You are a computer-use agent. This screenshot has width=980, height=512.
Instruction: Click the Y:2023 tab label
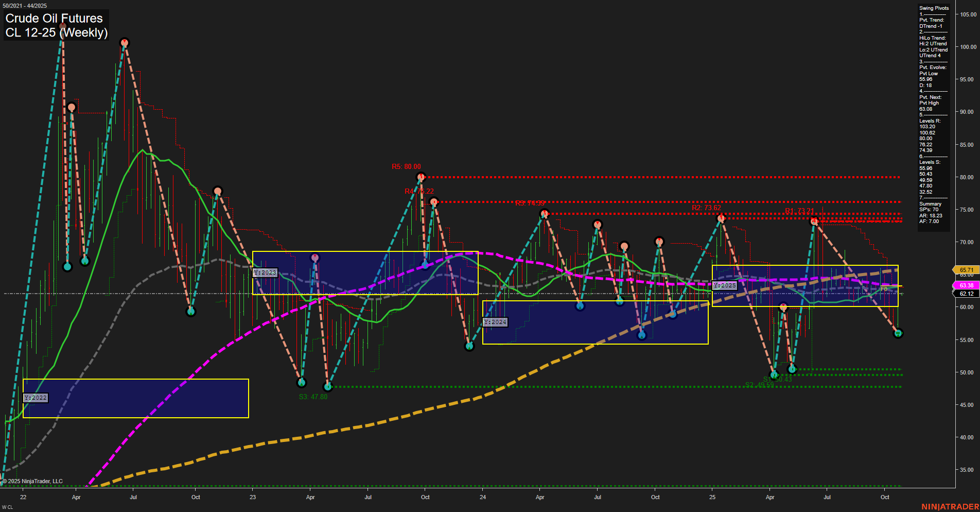coord(264,272)
